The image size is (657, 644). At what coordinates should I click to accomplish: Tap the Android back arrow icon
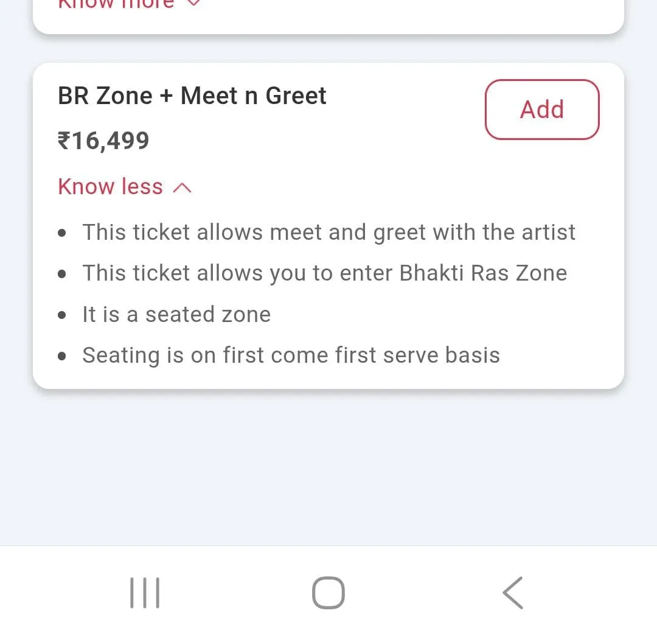[x=513, y=593]
